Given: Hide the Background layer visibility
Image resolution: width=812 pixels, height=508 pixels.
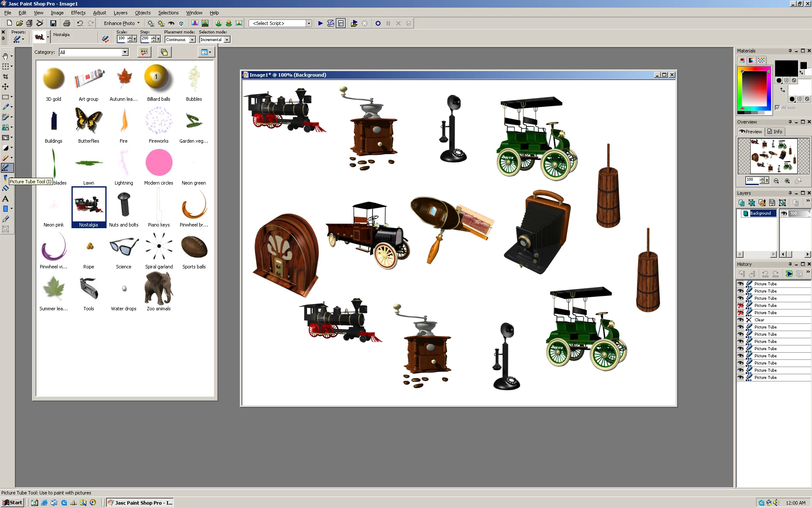Looking at the screenshot, I should (784, 213).
